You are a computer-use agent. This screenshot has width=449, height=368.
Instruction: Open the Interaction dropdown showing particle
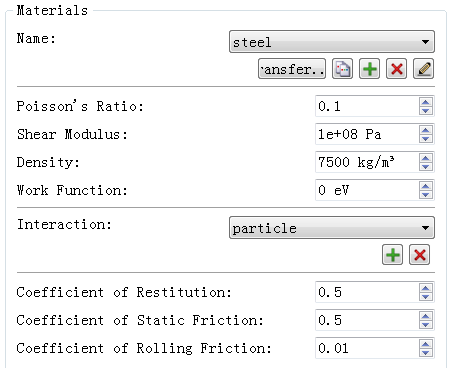point(332,228)
